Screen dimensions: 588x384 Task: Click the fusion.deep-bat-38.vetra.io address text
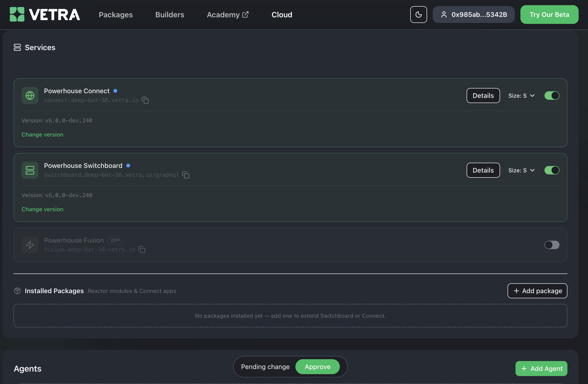click(89, 250)
